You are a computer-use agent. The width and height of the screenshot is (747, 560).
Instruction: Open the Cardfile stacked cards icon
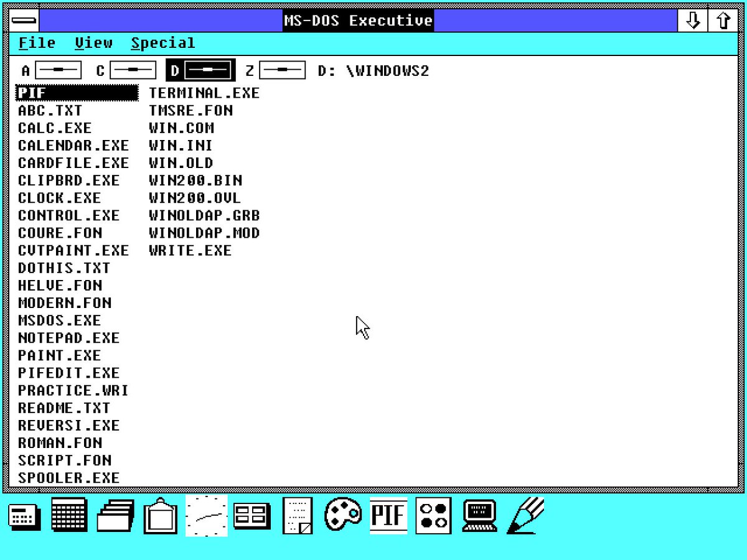(115, 515)
